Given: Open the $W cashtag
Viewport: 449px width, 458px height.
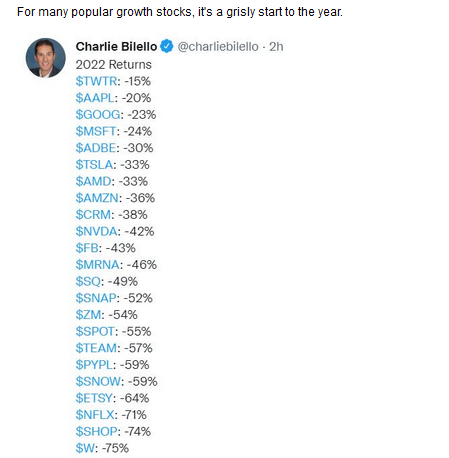Looking at the screenshot, I should click(x=85, y=448).
